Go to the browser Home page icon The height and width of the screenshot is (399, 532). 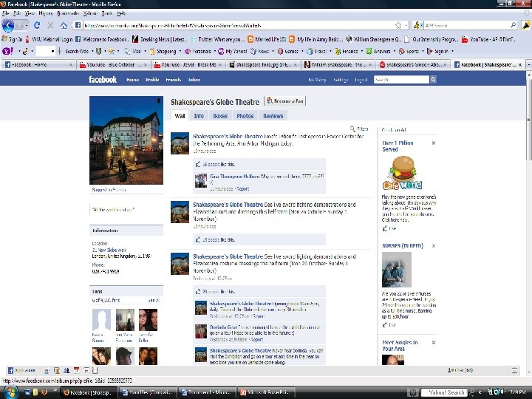click(64, 25)
